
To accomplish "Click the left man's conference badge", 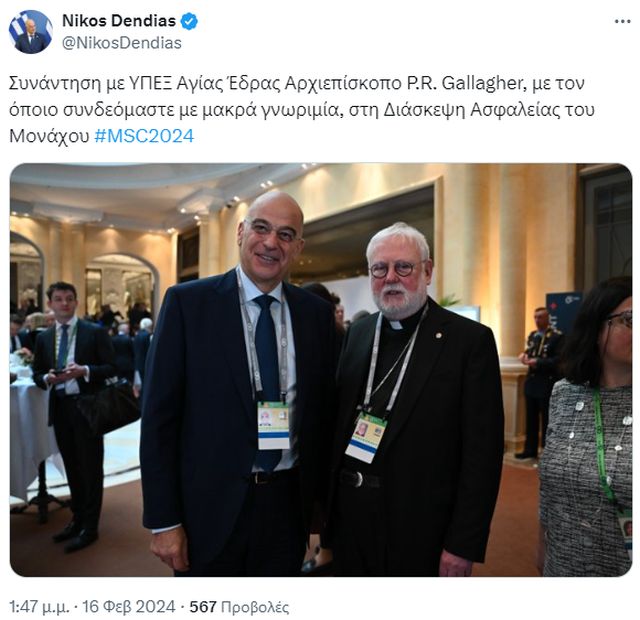I will tap(273, 425).
